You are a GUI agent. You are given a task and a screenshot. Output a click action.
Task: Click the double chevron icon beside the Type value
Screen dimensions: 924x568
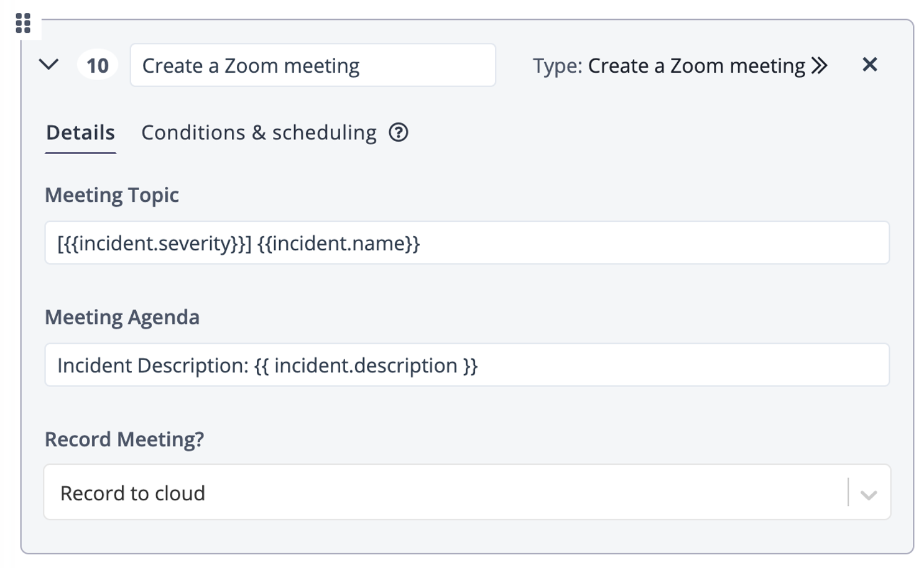point(820,65)
